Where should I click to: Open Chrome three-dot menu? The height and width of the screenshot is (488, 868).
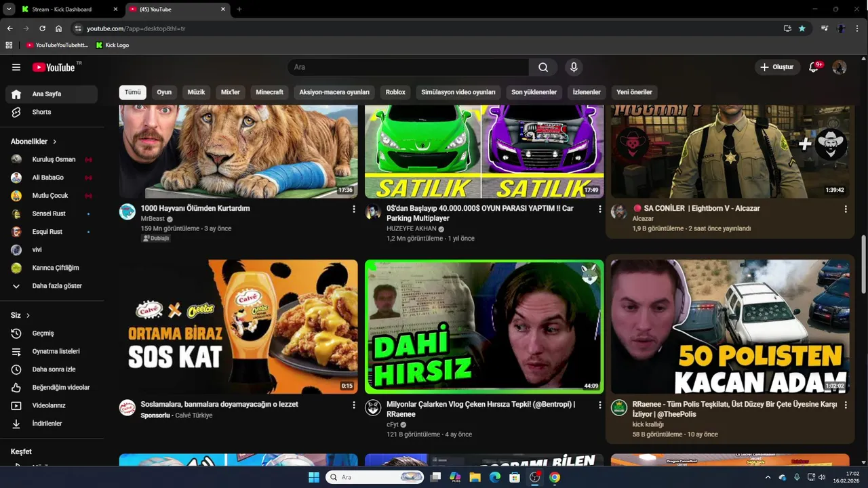(x=858, y=28)
